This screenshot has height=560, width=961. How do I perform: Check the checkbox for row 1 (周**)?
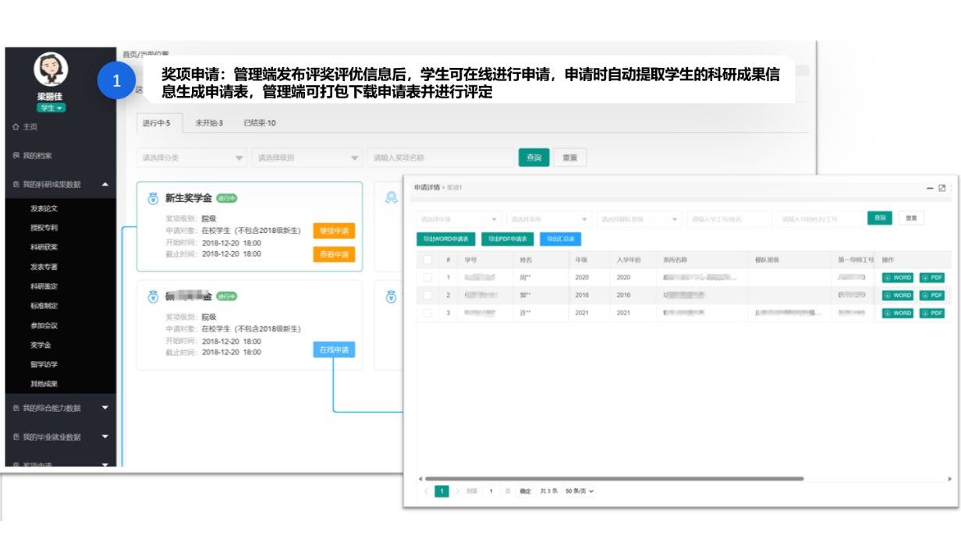coord(427,278)
